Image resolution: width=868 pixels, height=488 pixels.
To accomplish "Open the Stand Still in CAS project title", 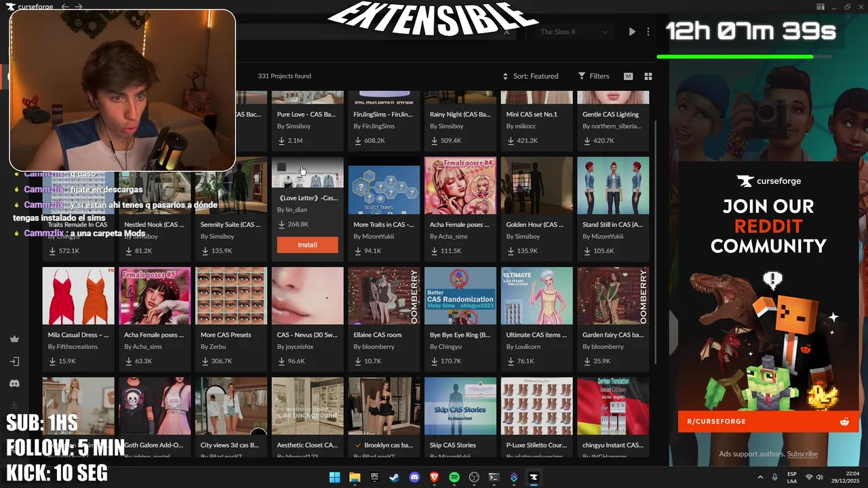I will click(x=612, y=224).
